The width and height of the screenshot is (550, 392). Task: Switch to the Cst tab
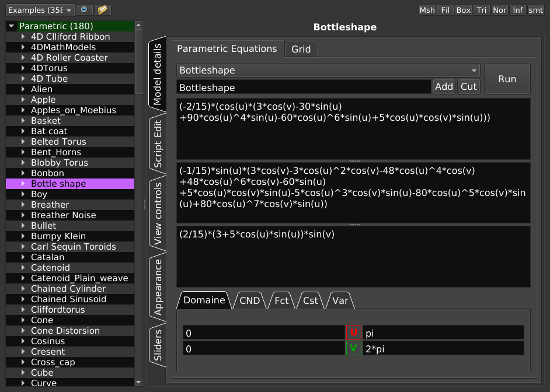click(x=310, y=300)
